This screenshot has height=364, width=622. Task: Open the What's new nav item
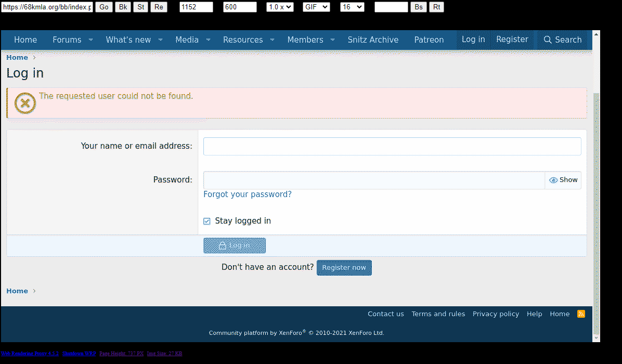tap(128, 40)
